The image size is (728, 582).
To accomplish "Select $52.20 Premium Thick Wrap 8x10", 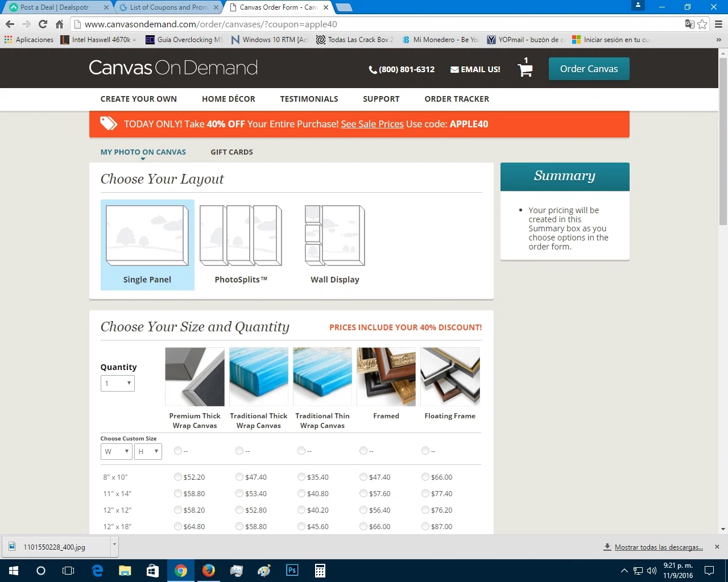I will tap(178, 477).
